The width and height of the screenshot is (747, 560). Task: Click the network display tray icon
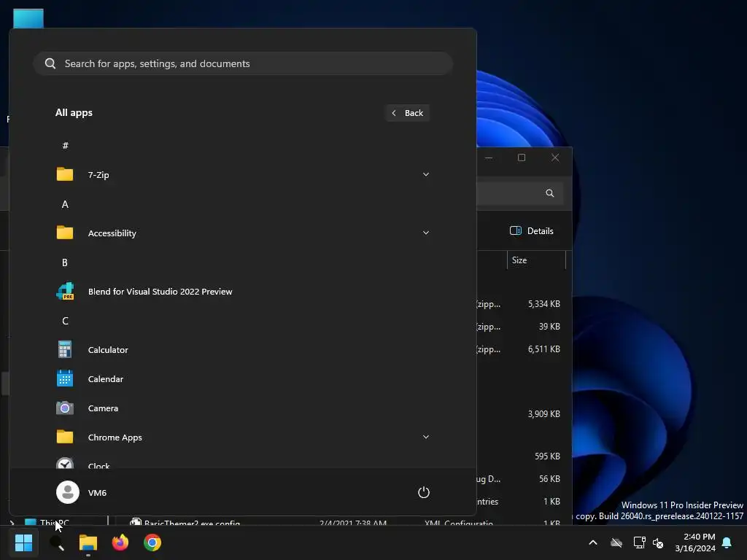[x=639, y=542]
